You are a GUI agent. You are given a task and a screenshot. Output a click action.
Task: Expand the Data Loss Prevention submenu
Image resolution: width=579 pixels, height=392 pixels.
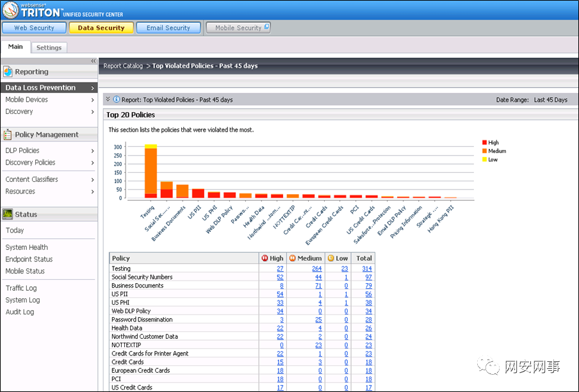click(x=92, y=88)
